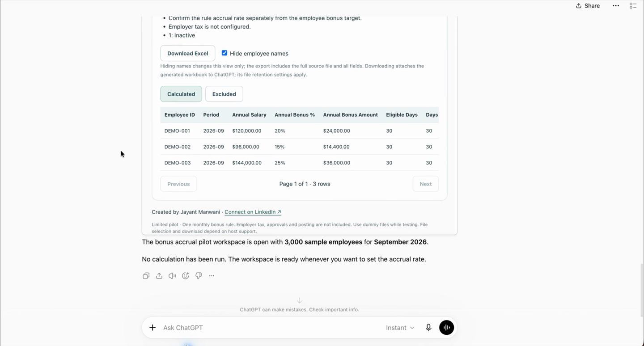Image resolution: width=644 pixels, height=346 pixels.
Task: Click the Period column header
Action: 211,115
